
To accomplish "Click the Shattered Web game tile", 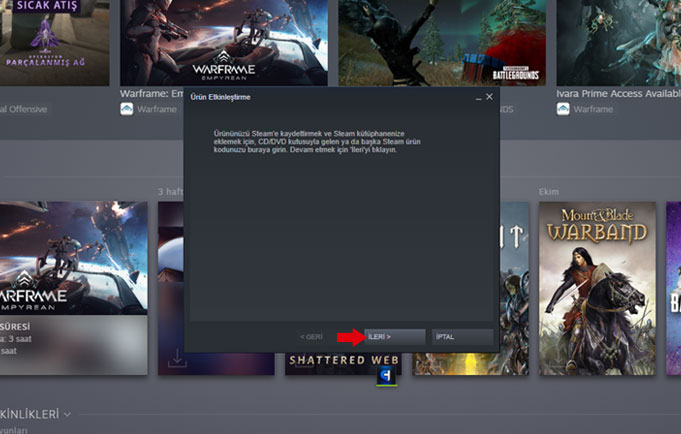I will 343,362.
